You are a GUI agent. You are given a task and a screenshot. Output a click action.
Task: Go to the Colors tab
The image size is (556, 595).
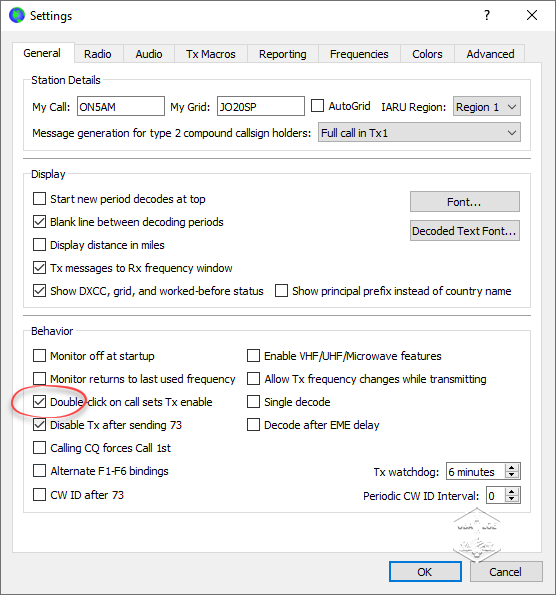tap(427, 54)
